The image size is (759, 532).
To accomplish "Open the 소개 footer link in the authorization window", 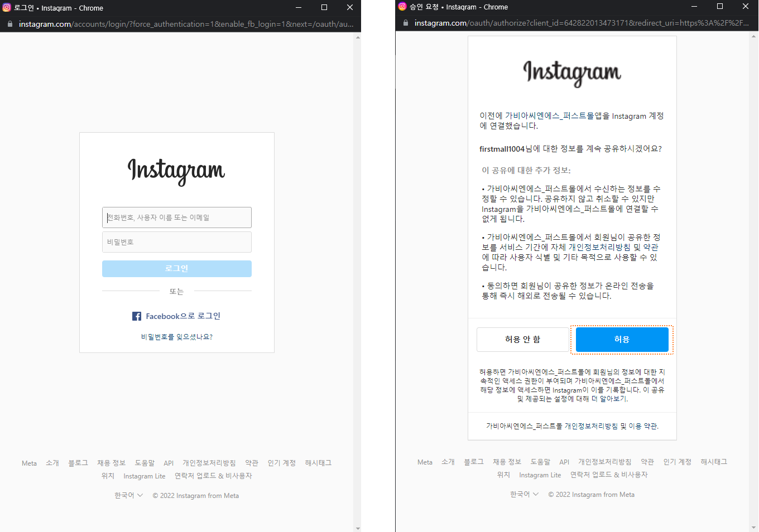I will (x=448, y=462).
